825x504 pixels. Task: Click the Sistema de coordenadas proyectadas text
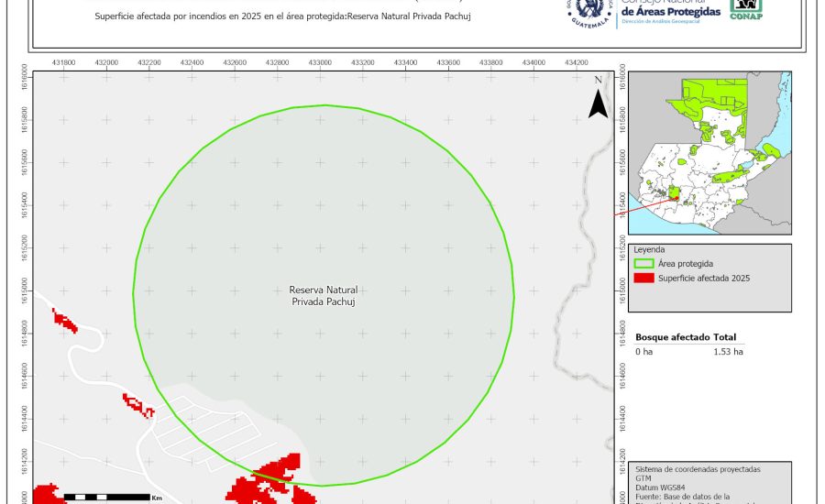pos(698,468)
